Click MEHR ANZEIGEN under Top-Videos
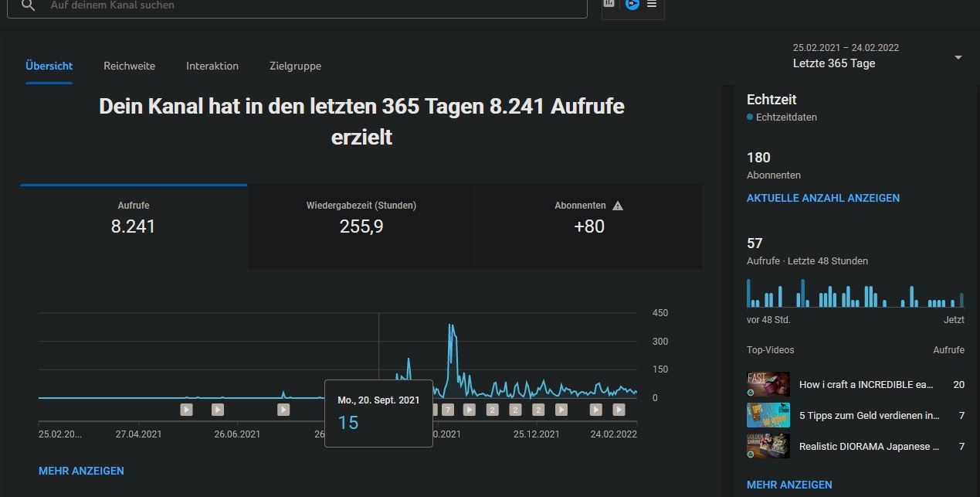 [x=789, y=485]
